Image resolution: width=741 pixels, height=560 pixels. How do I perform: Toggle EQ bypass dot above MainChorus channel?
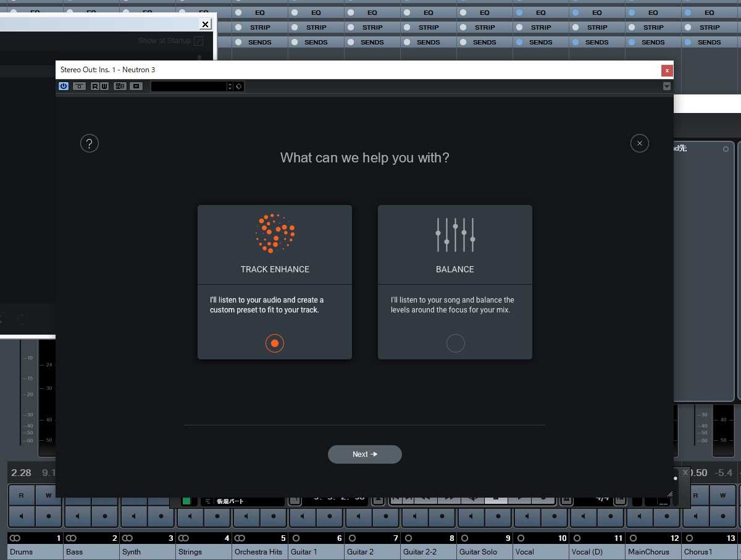click(x=632, y=12)
